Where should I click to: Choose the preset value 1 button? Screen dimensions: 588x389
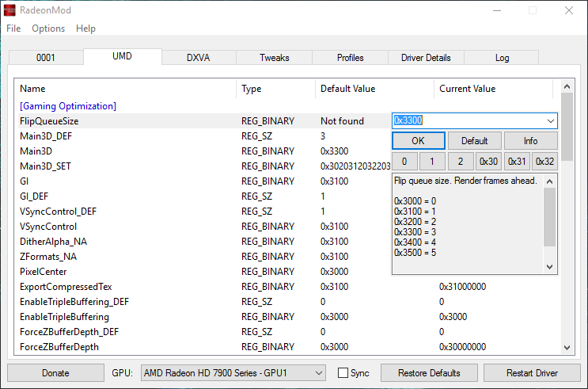pyautogui.click(x=432, y=162)
